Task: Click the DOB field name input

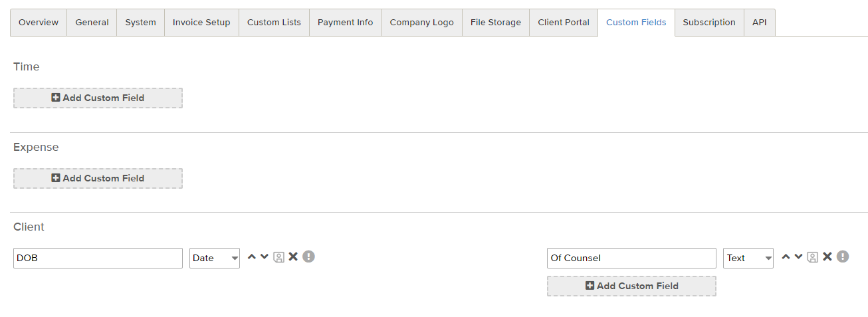Action: (98, 258)
